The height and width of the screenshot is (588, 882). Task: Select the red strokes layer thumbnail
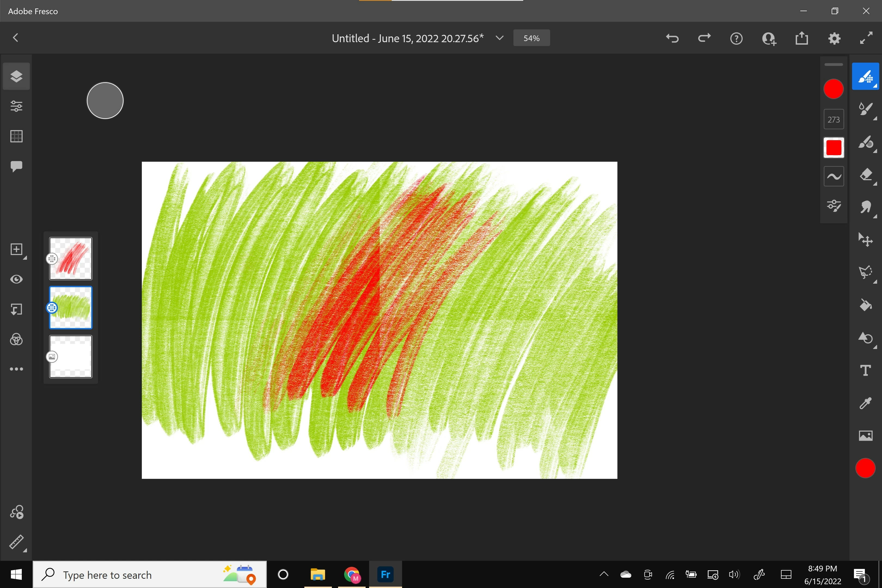71,258
